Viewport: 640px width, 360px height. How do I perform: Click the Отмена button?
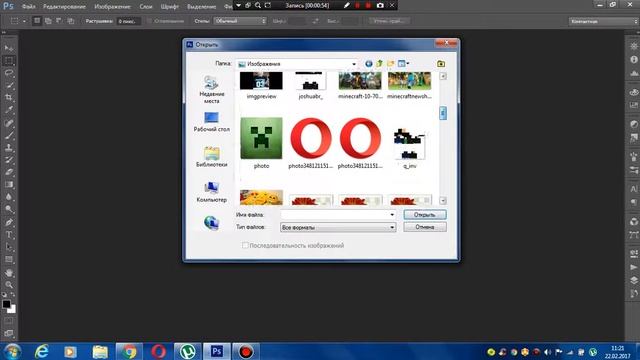coord(424,227)
